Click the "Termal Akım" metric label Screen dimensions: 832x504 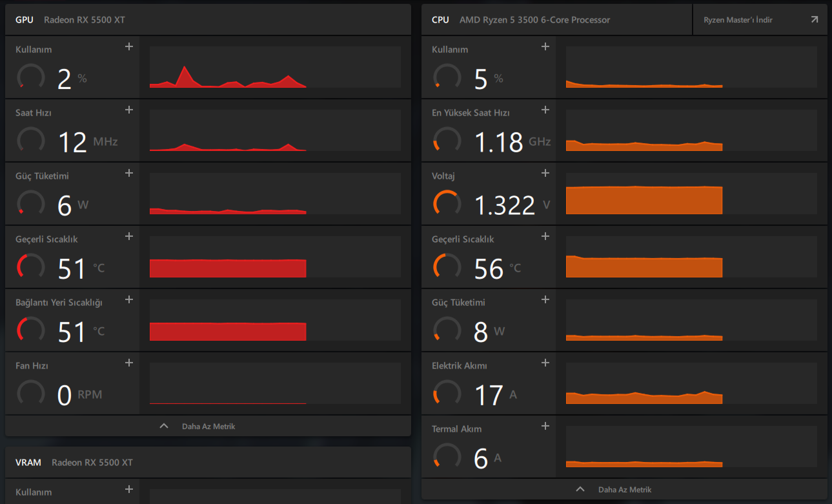point(456,429)
